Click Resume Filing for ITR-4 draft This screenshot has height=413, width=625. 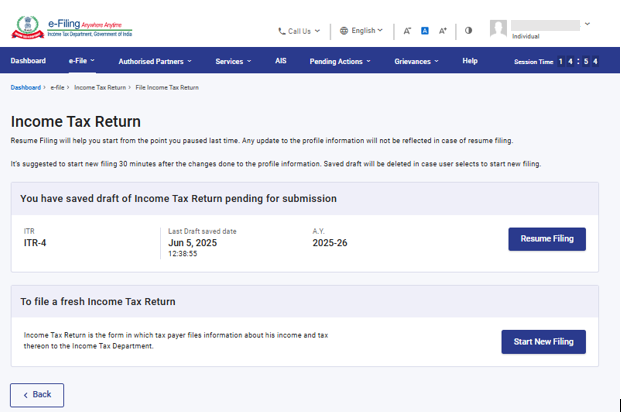coord(546,239)
